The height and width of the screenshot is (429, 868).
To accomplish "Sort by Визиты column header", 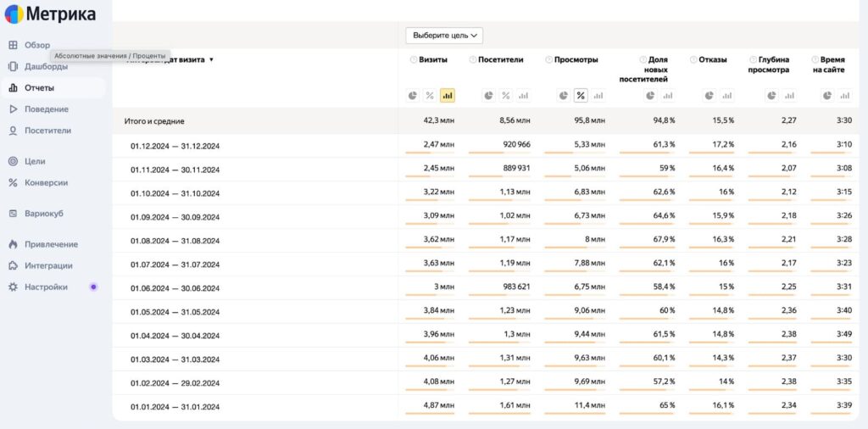I will click(x=433, y=60).
